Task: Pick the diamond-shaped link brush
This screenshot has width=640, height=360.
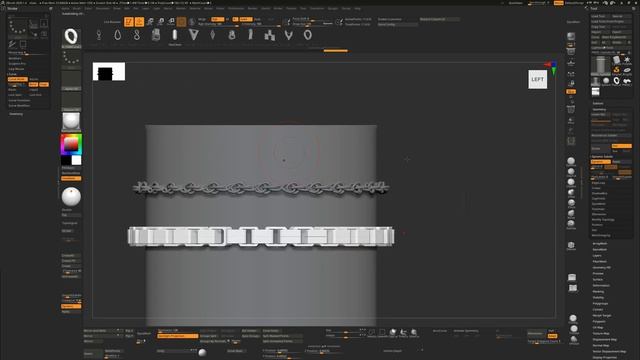Action: (213, 35)
